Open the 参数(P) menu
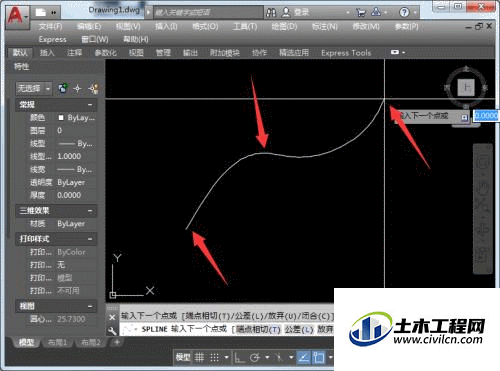 (406, 26)
